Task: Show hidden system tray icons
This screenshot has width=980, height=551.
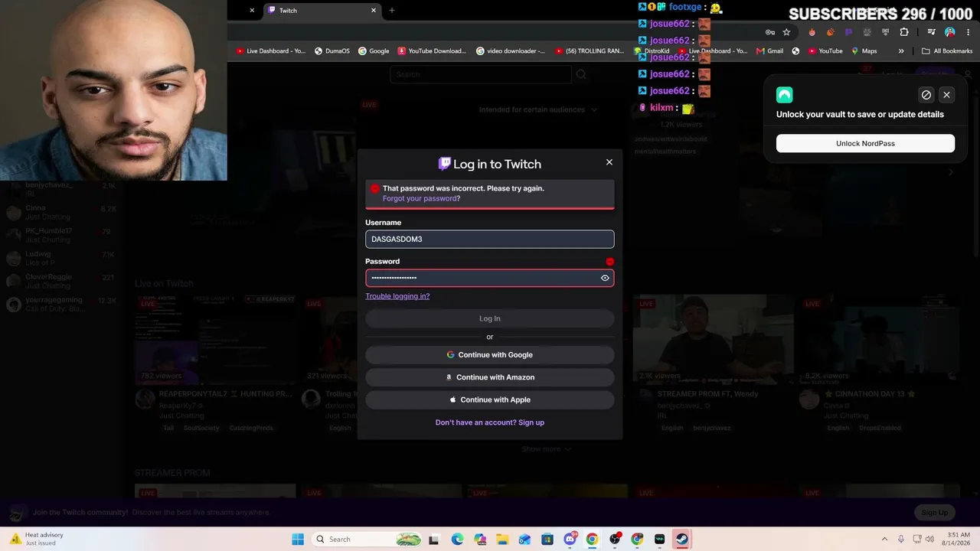Action: (x=884, y=540)
